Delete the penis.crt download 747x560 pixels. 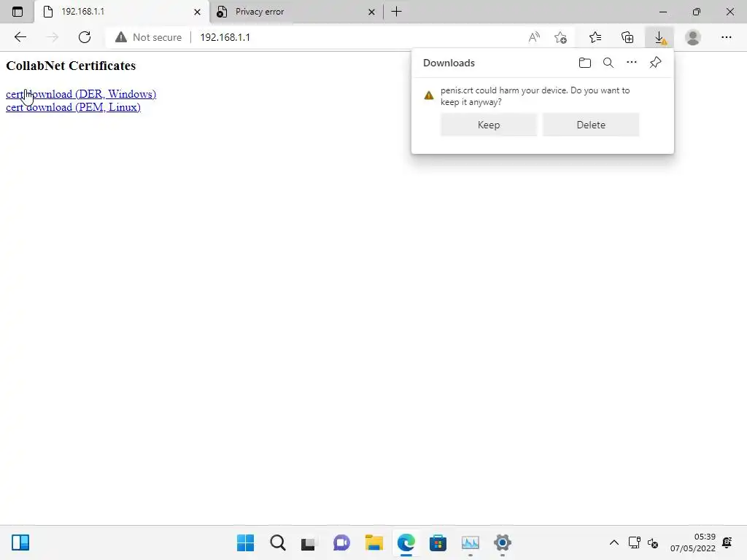tap(591, 125)
